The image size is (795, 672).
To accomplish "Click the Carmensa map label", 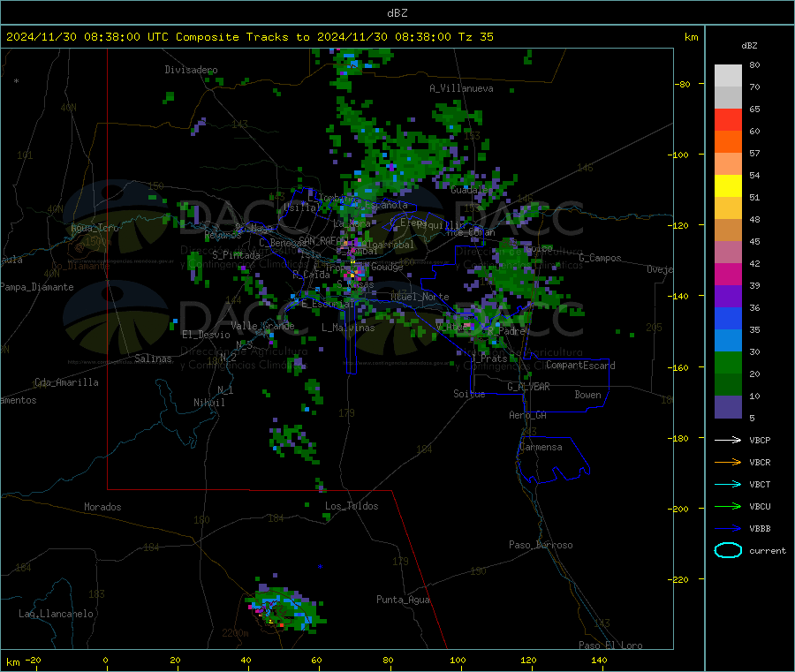I will point(541,447).
